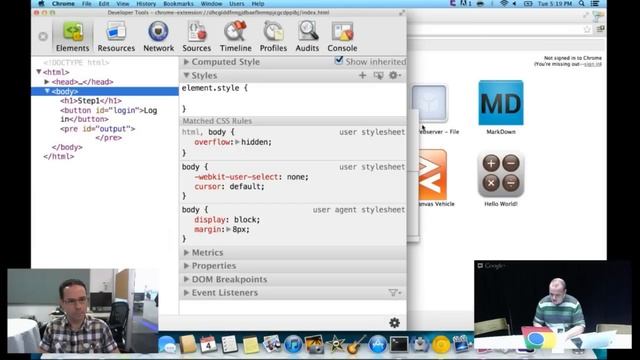Select the DOCTYPE html row
Screen dimensions: 640x360
click(x=76, y=62)
